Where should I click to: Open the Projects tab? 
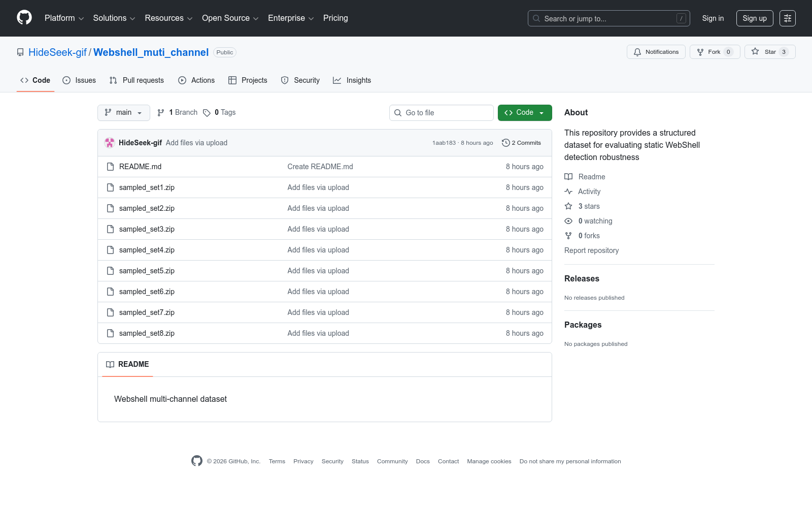pyautogui.click(x=248, y=80)
